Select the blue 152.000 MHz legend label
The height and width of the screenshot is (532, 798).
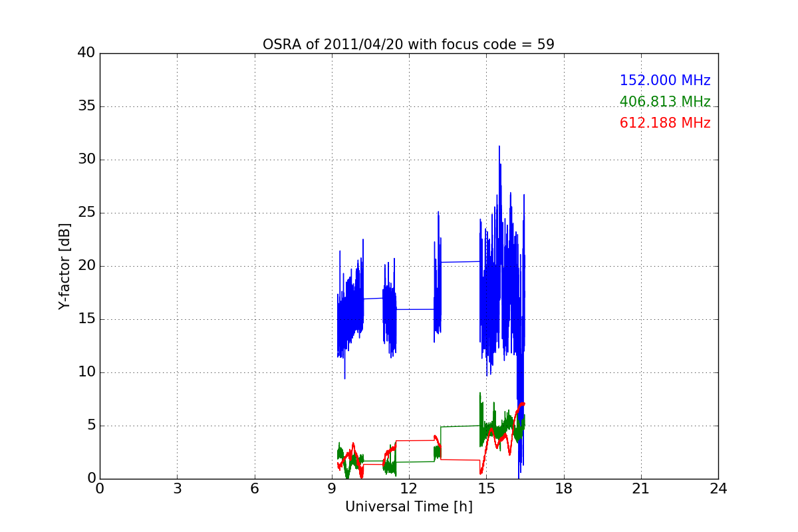[665, 80]
